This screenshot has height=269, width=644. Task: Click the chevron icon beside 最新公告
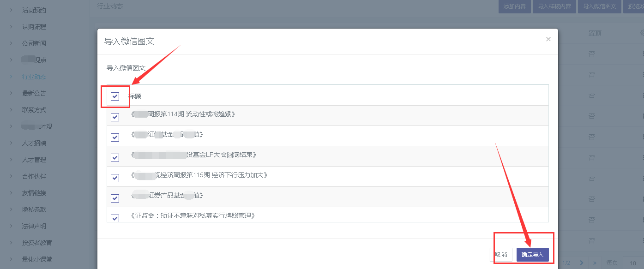[x=10, y=93]
